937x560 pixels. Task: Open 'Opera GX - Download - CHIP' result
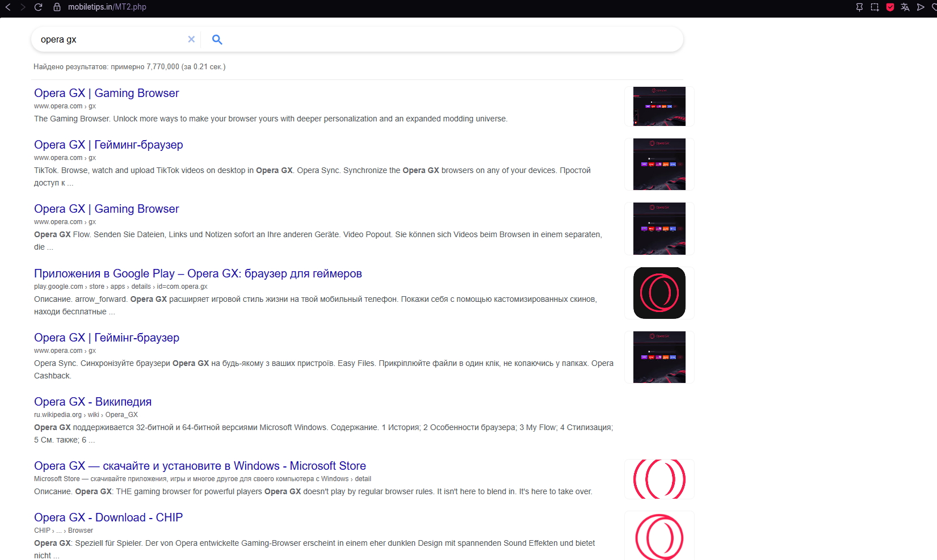pyautogui.click(x=108, y=517)
